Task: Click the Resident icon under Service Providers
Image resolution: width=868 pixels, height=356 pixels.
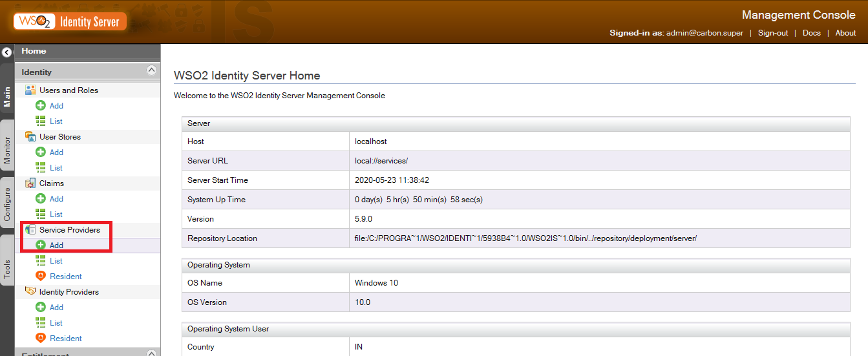Action: (41, 276)
